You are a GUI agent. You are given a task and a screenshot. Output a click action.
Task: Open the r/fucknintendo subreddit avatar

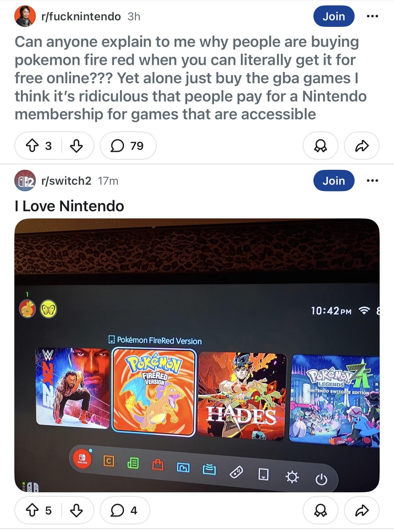(25, 16)
